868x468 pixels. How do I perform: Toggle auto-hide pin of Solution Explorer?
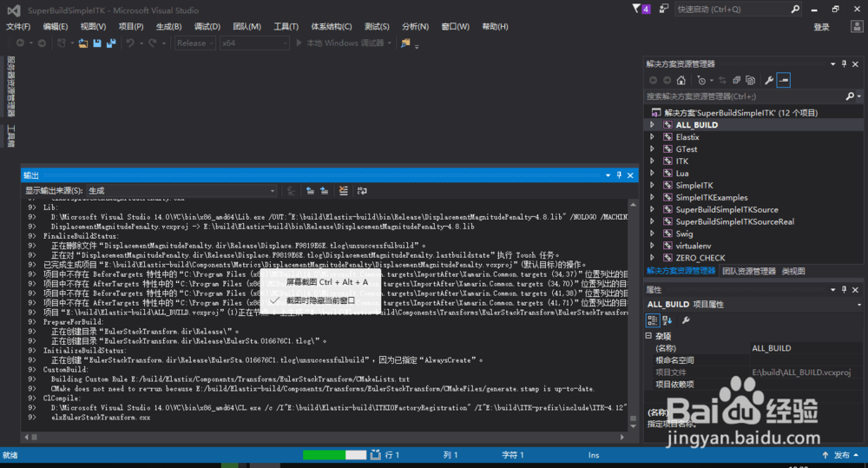click(x=845, y=64)
